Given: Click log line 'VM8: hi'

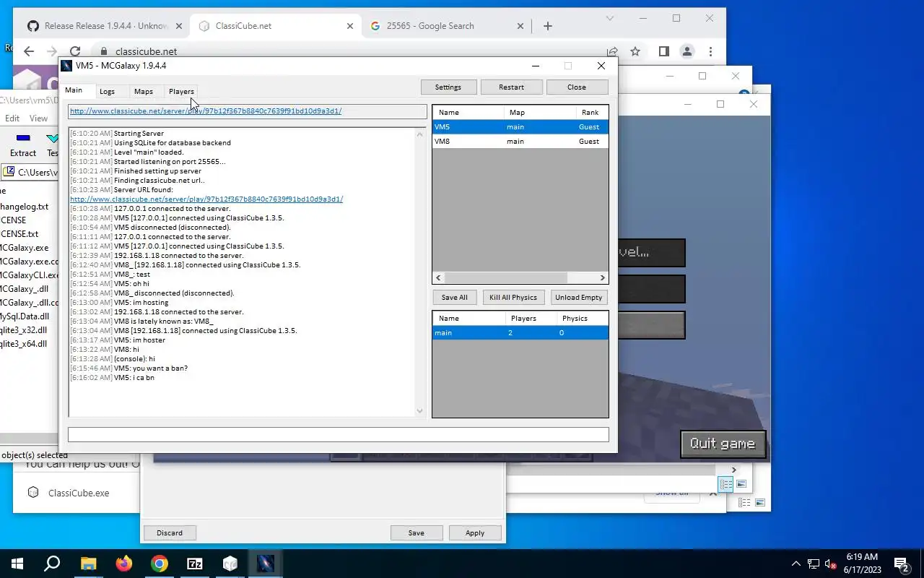Looking at the screenshot, I should pos(105,349).
